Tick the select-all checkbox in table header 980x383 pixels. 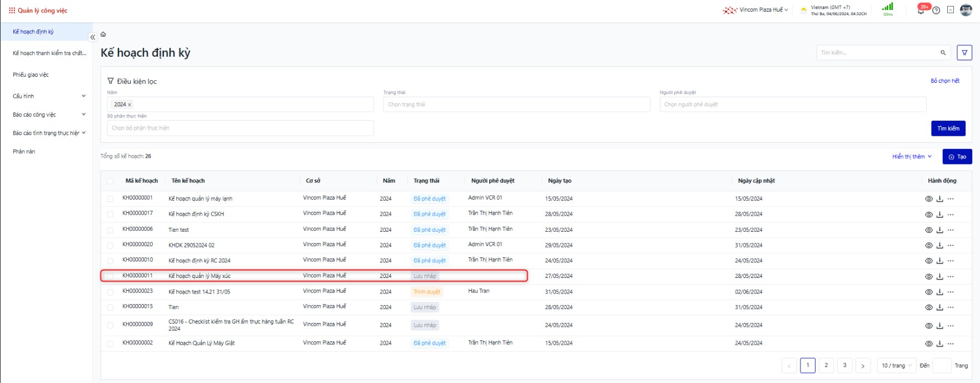click(110, 181)
